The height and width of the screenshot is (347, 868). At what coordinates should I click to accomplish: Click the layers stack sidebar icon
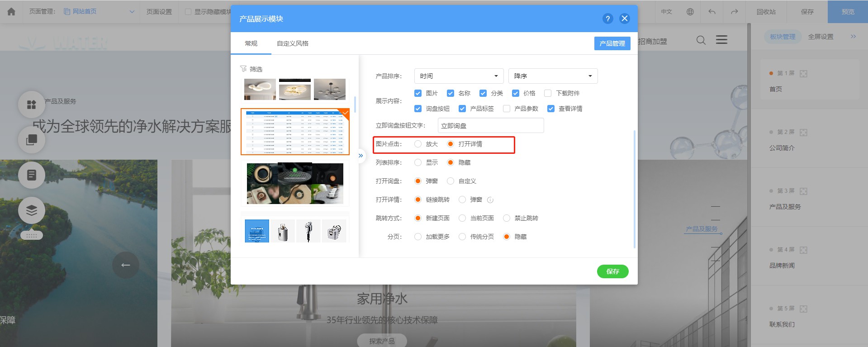pos(32,210)
